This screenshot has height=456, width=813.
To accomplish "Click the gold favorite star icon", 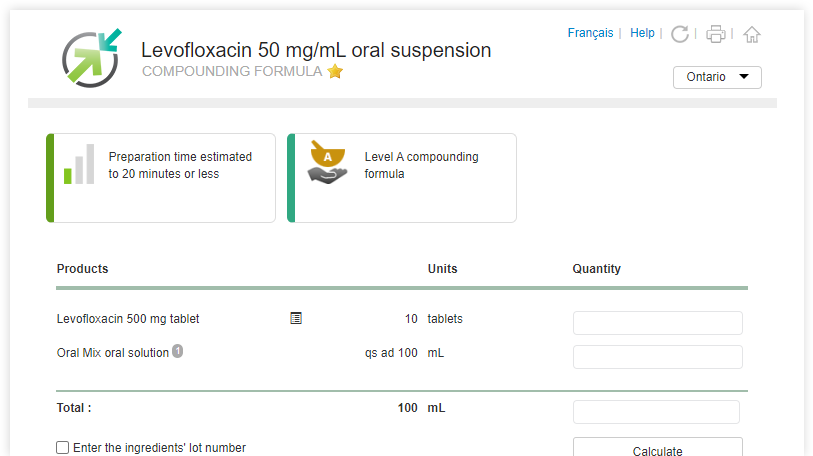I will pyautogui.click(x=335, y=72).
